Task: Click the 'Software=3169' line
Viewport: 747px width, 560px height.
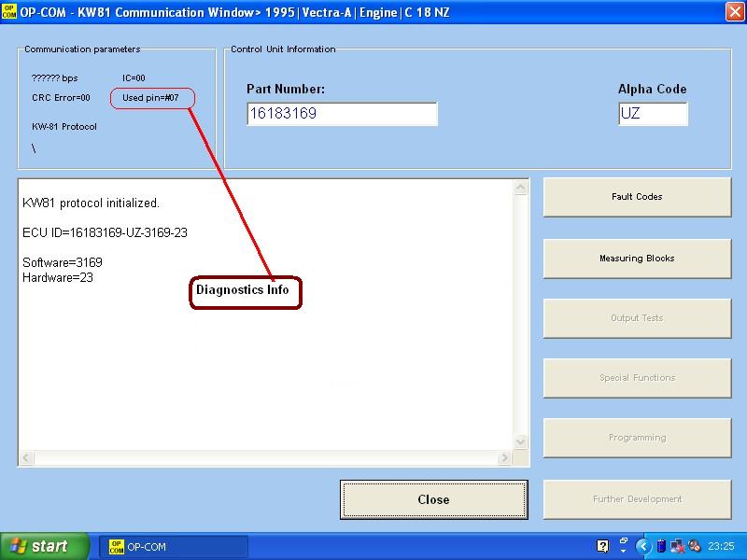Action: coord(63,262)
